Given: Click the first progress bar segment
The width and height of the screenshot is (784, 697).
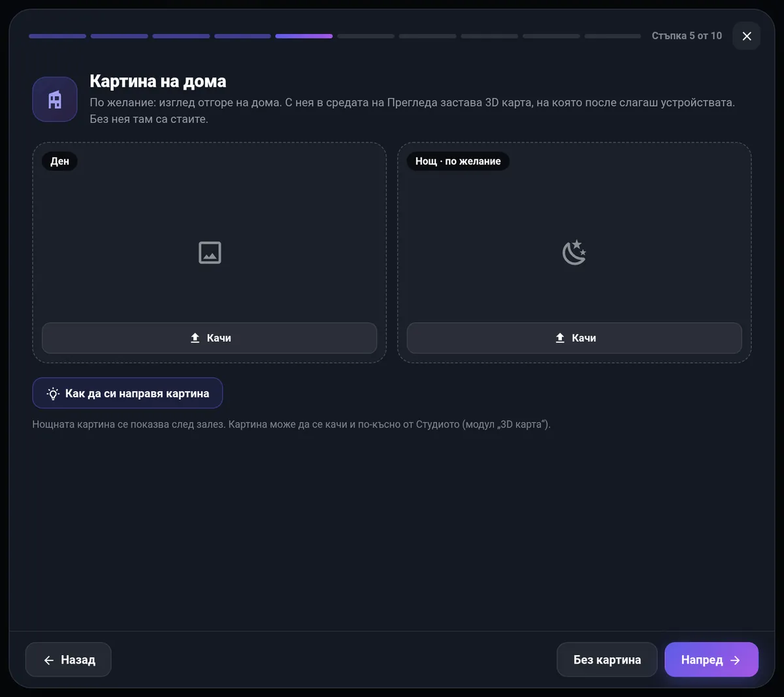Looking at the screenshot, I should point(57,36).
